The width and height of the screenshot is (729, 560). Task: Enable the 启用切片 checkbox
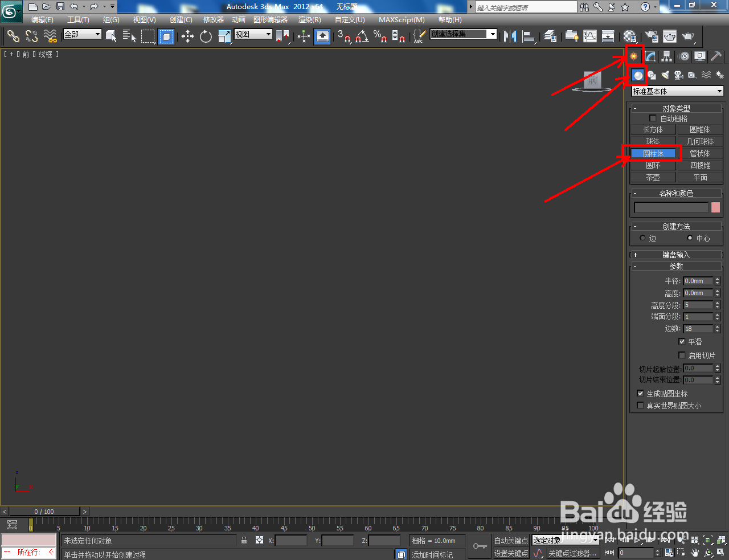[682, 355]
